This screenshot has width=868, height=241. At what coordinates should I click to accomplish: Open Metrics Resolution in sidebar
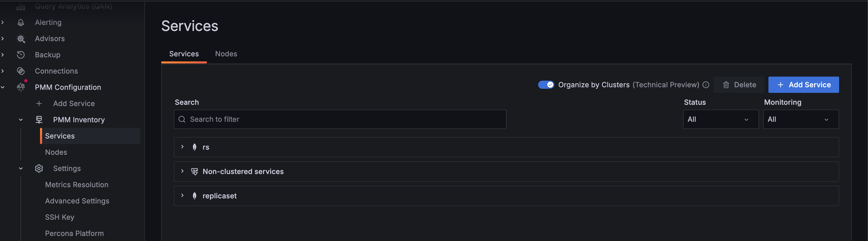pos(77,185)
